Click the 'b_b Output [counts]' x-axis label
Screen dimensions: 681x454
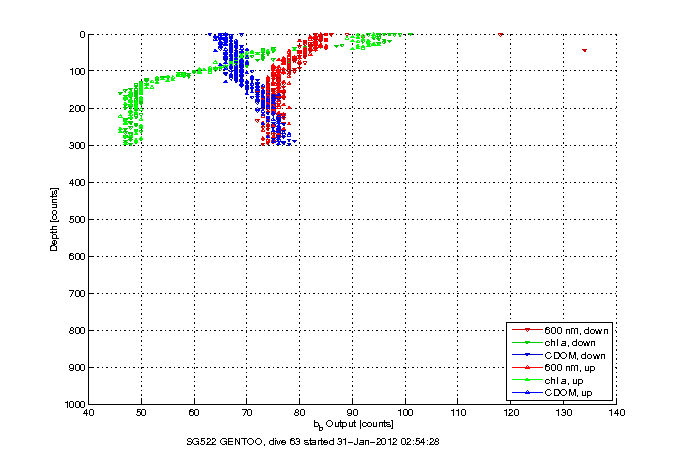(x=353, y=424)
